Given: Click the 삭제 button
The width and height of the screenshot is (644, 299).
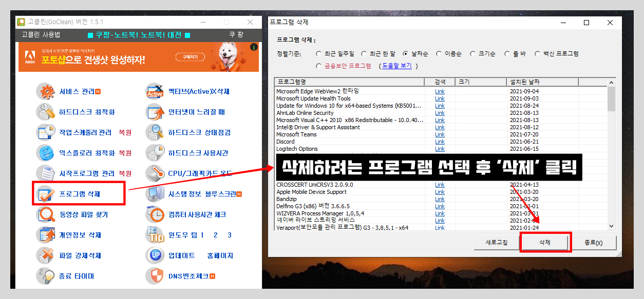Looking at the screenshot, I should tap(545, 243).
